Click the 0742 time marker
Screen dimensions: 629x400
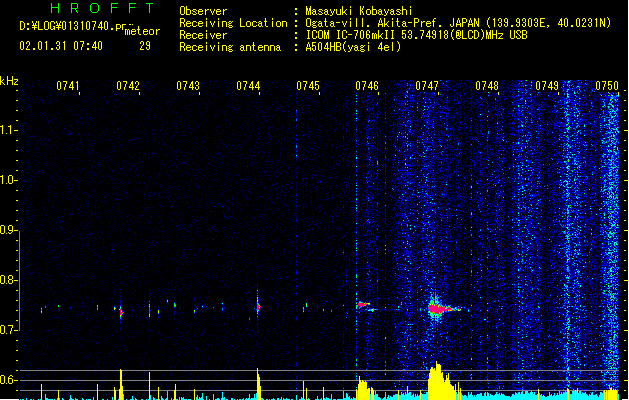(x=128, y=86)
